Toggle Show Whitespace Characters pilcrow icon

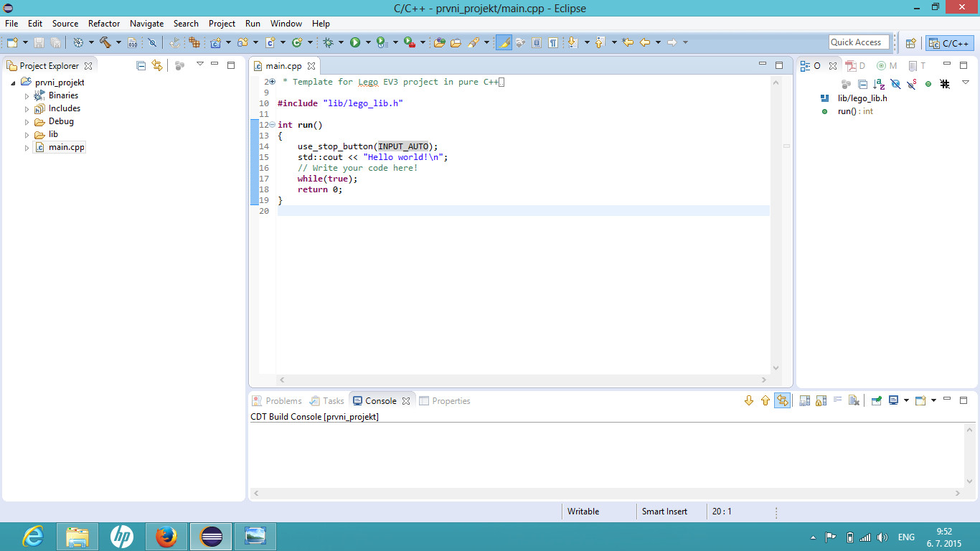click(553, 43)
